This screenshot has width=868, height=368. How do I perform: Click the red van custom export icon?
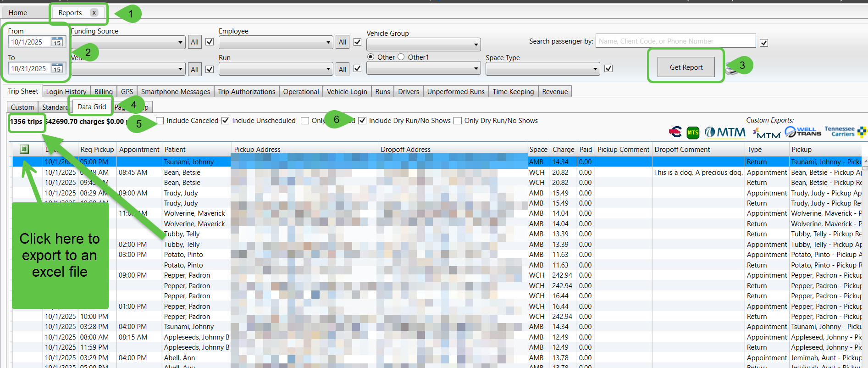[x=675, y=132]
